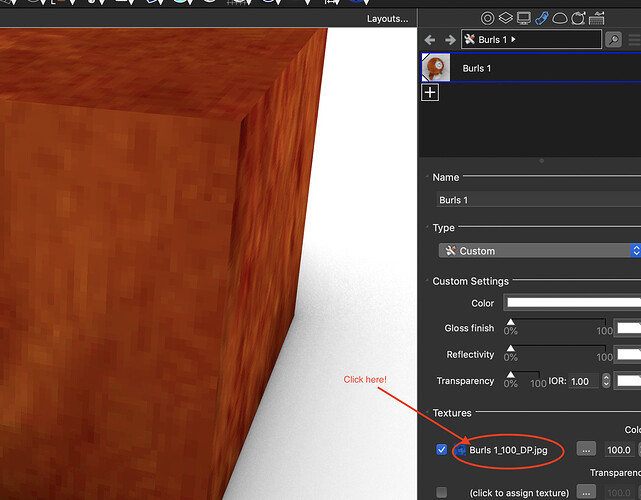Viewport: 641px width, 500px height.
Task: Click the magnifier search button
Action: click(614, 40)
